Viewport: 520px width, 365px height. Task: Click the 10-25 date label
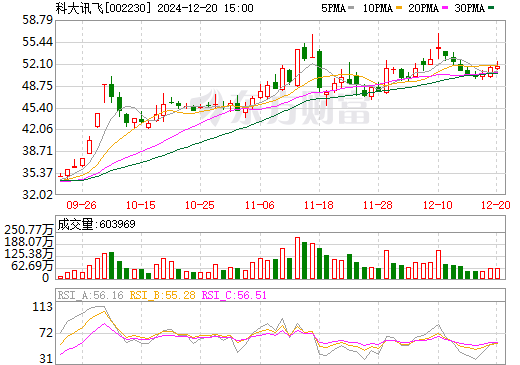200,205
